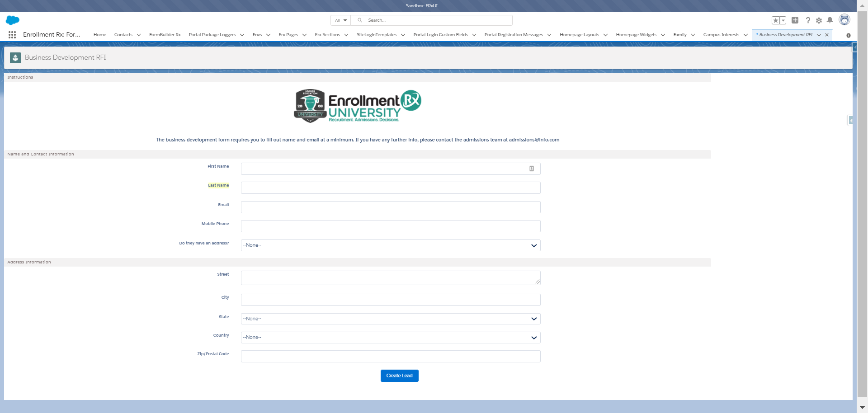Expand the 'Do they have an address?' dropdown
Image resolution: width=868 pixels, height=413 pixels.
coord(390,245)
